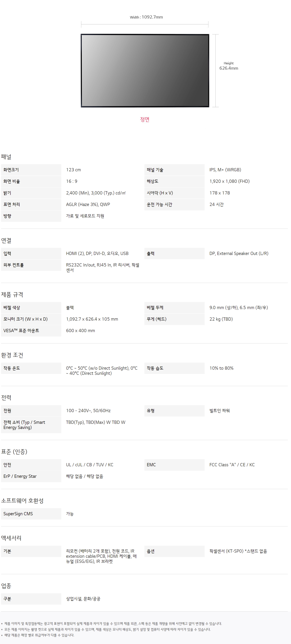Click the front-view monitor product image
Screen dimensions: 291x644
tap(145, 71)
